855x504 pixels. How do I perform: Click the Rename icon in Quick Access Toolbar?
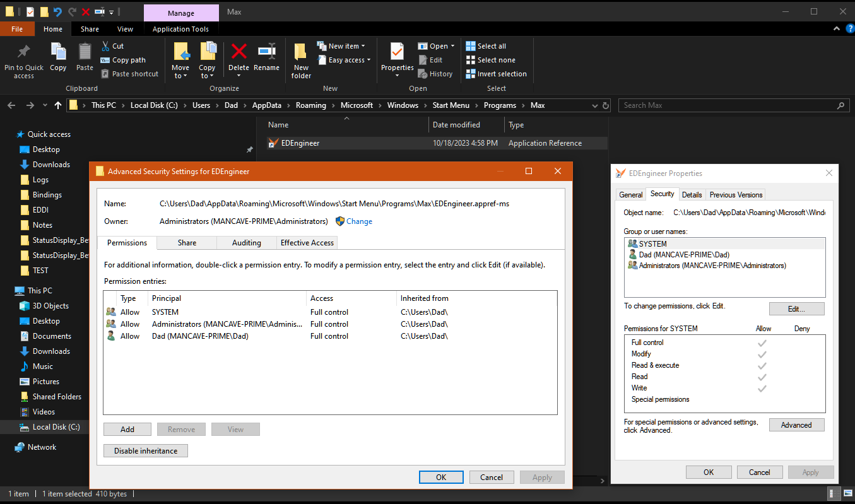click(100, 12)
